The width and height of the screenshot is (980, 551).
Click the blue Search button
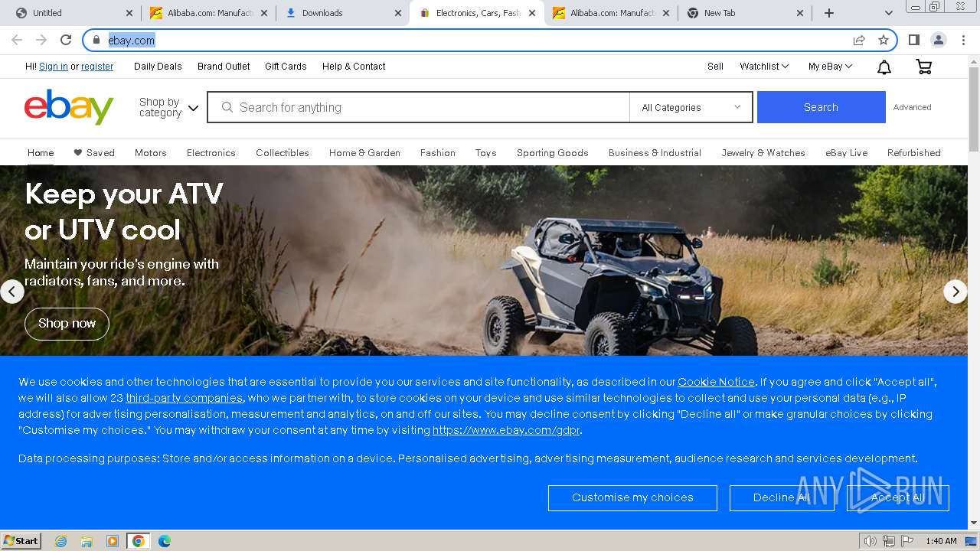click(x=821, y=107)
